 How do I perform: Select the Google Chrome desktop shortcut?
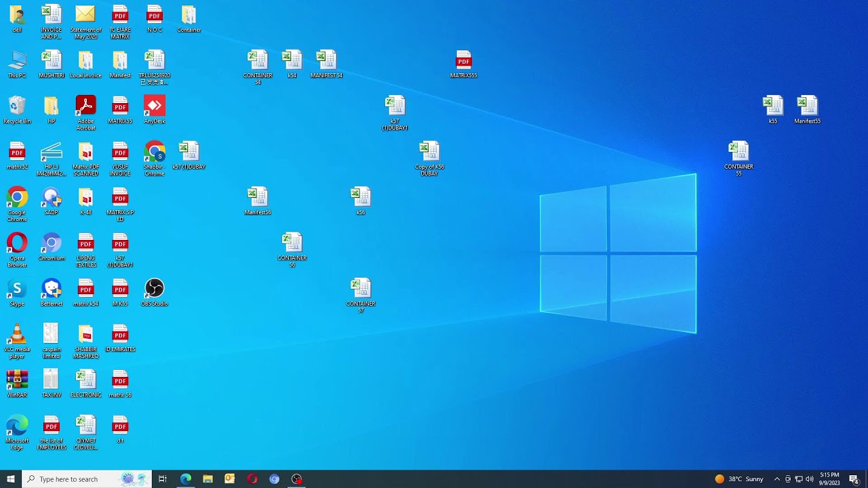[17, 204]
